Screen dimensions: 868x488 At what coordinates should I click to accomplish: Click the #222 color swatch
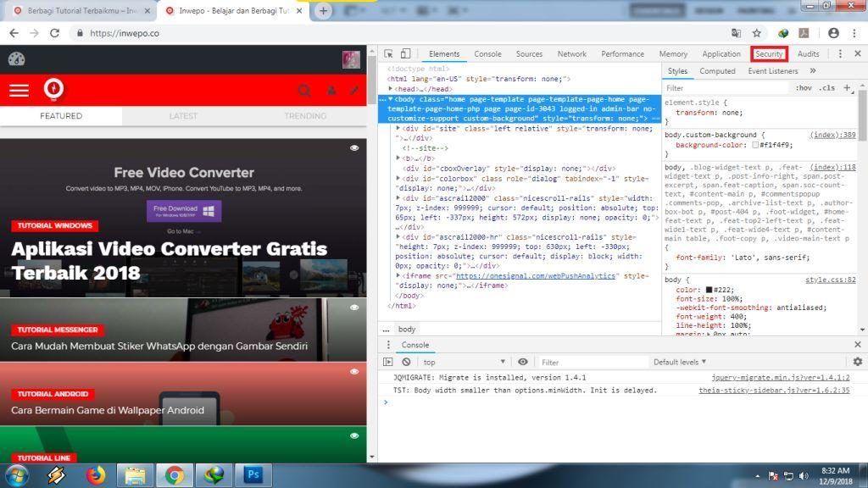[x=709, y=290]
